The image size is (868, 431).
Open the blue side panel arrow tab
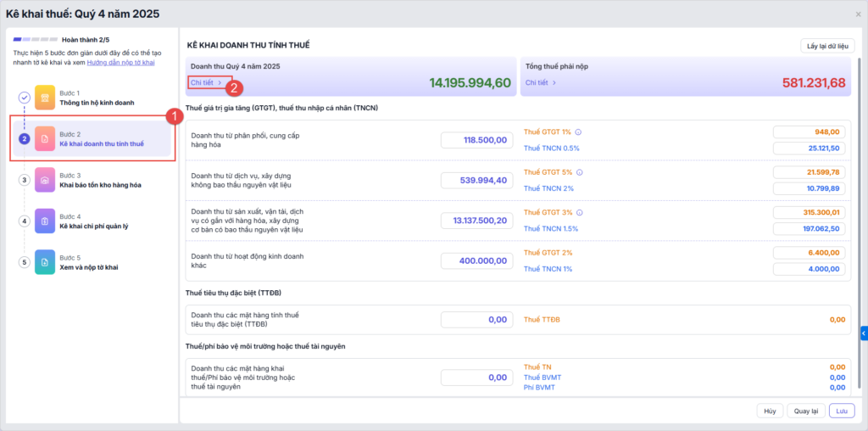click(x=864, y=333)
